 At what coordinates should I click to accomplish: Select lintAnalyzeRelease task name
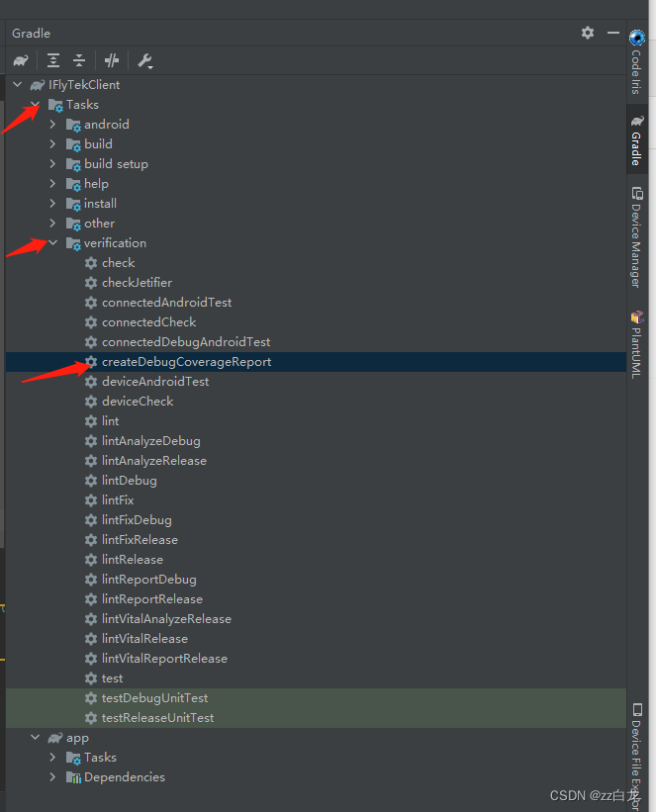[x=154, y=460]
